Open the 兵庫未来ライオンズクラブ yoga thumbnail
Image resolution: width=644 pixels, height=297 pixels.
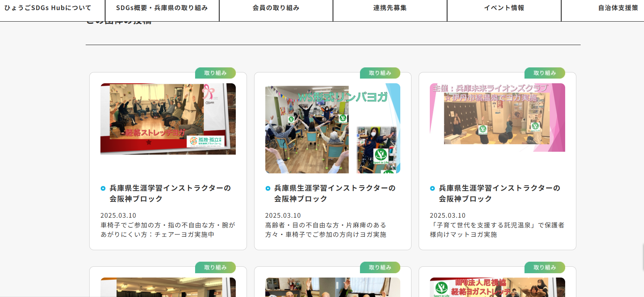(497, 118)
